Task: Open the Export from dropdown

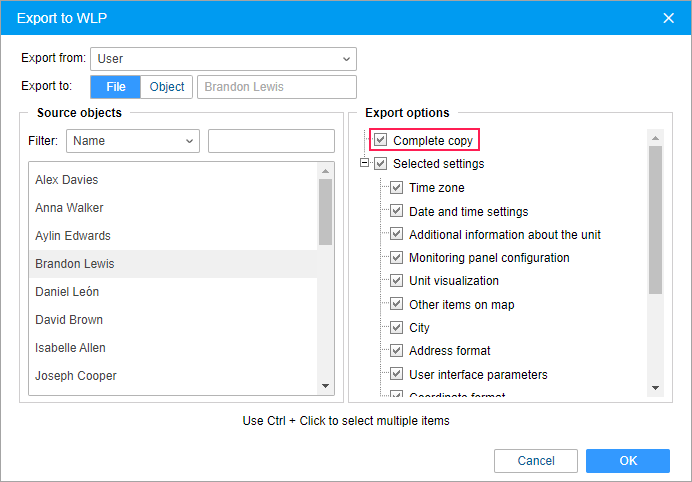Action: tap(223, 59)
